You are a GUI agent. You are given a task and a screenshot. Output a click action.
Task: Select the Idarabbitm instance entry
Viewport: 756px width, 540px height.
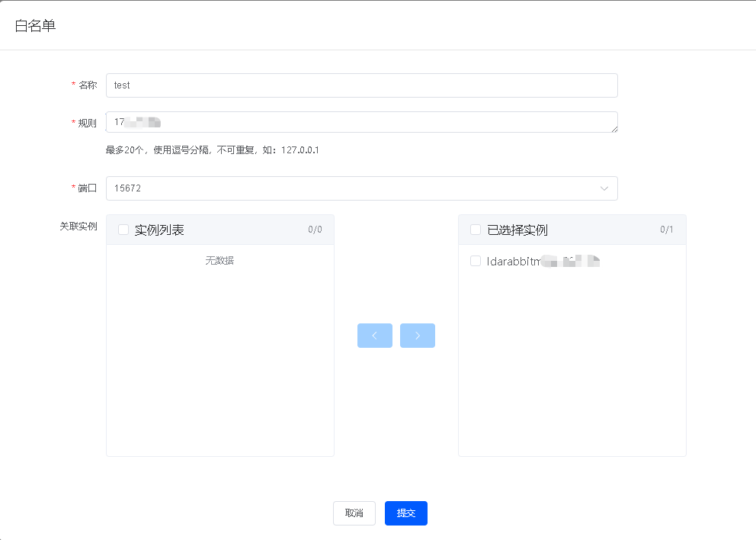click(x=533, y=261)
